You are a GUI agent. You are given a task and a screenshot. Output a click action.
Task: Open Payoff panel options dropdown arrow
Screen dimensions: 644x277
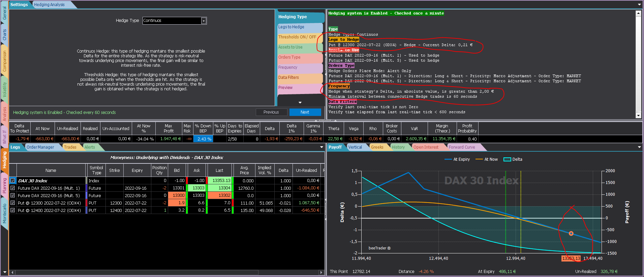pyautogui.click(x=639, y=147)
